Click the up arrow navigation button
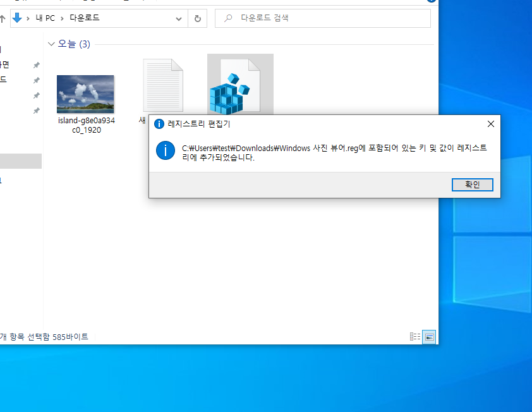This screenshot has height=412, width=532. [x=3, y=19]
